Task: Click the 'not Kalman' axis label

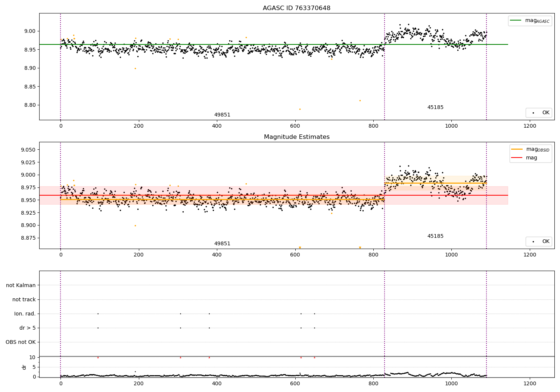Action: [x=21, y=286]
